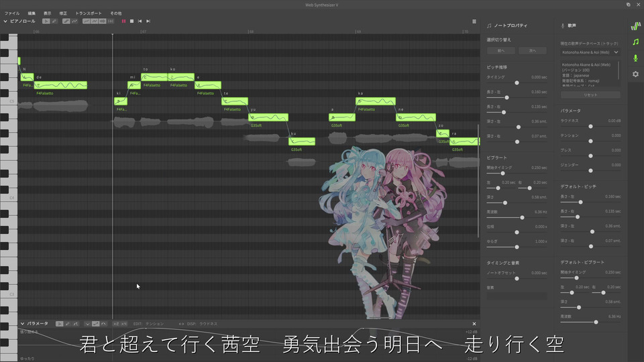Click the second × zoom button in parameter toolbar
The width and height of the screenshot is (644, 362).
tap(124, 324)
